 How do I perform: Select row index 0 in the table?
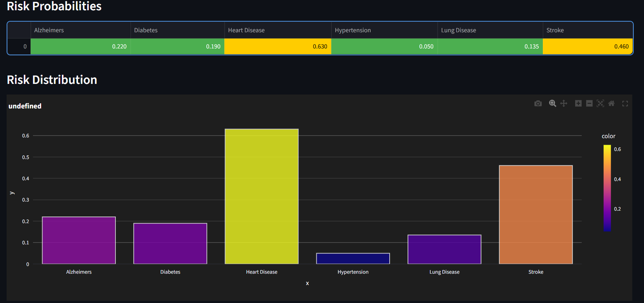tap(19, 47)
